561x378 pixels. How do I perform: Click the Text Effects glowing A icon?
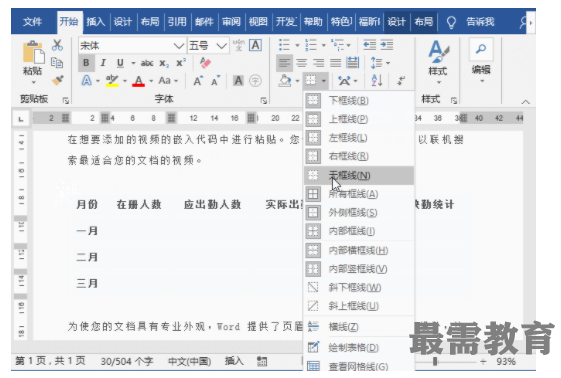click(x=86, y=80)
